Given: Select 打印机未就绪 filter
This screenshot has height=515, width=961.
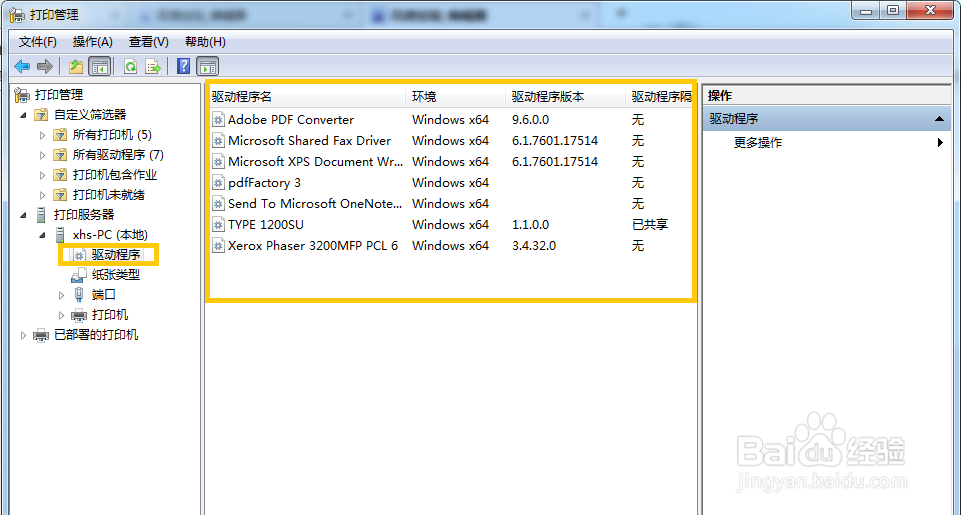Looking at the screenshot, I should pos(108,195).
